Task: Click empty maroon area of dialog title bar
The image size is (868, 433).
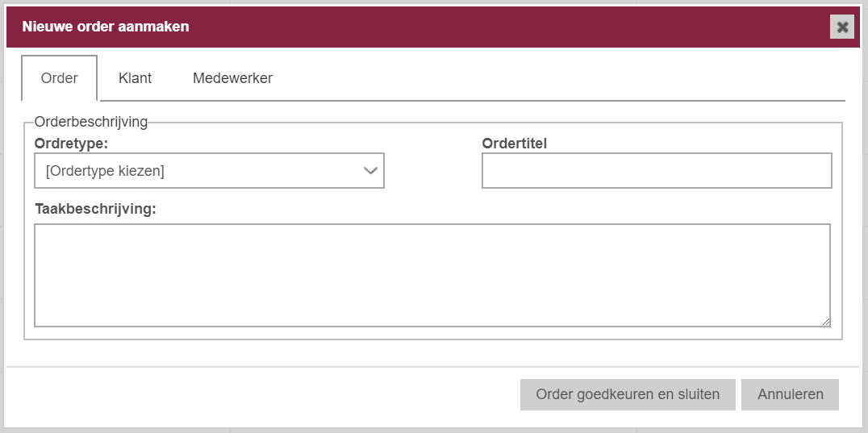Action: point(499,27)
